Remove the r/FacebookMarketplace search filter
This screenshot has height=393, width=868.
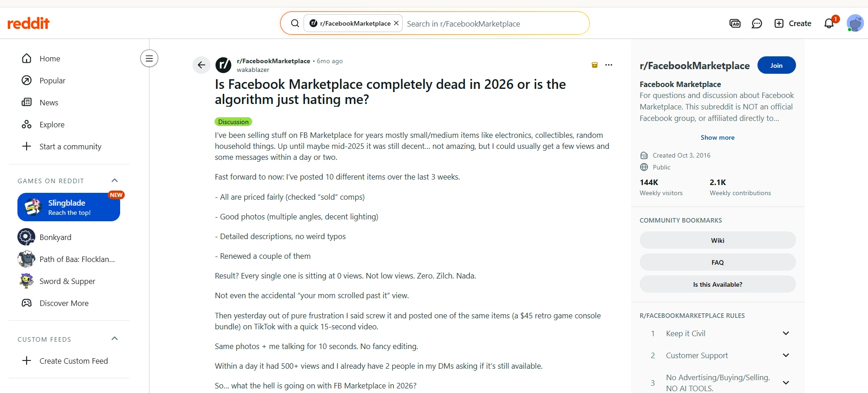(396, 23)
